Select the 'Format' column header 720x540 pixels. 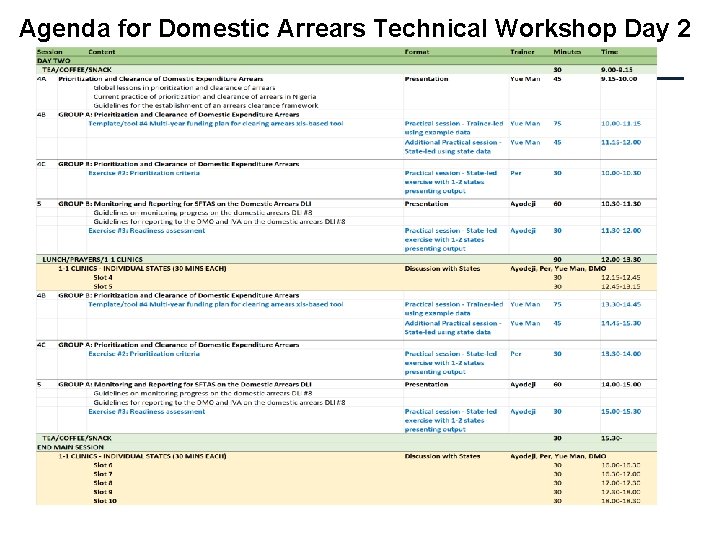pos(417,52)
